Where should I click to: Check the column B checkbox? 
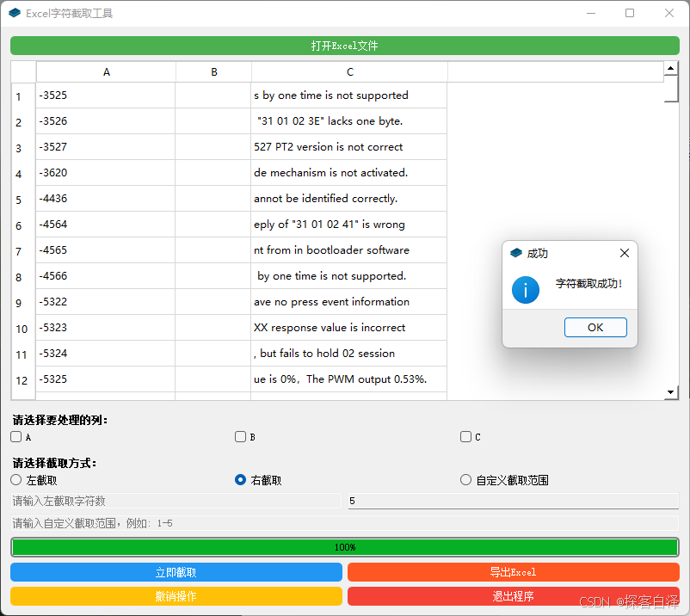click(x=240, y=436)
